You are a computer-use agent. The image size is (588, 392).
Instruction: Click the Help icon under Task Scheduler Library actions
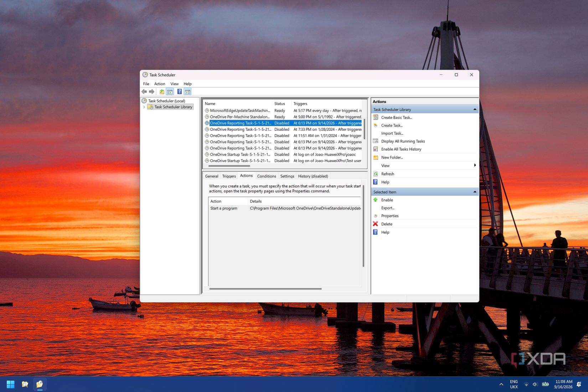[x=376, y=182]
